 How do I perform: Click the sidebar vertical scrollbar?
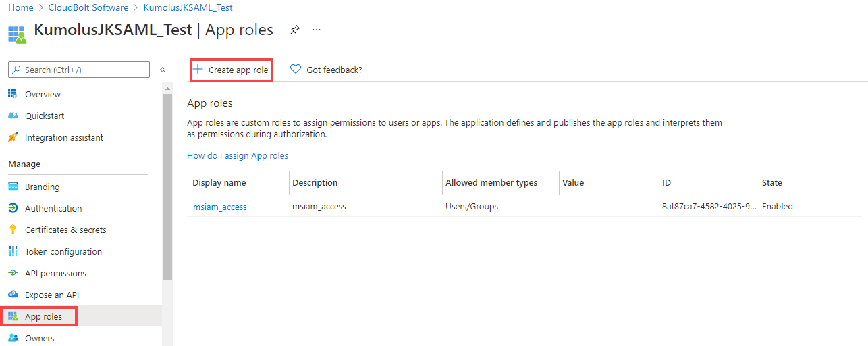(167, 186)
